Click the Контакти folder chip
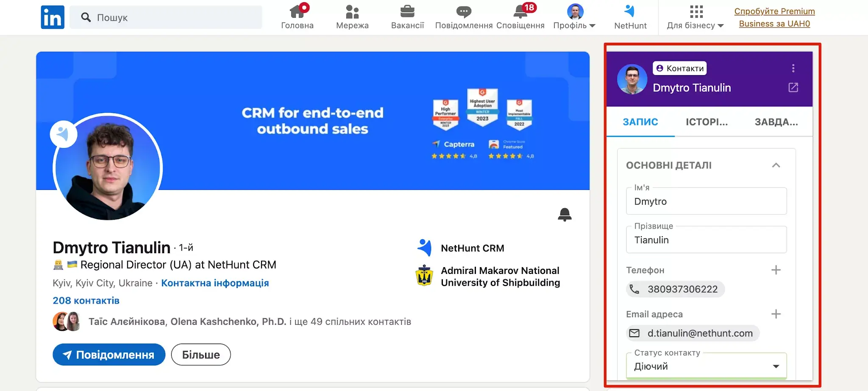 [680, 68]
